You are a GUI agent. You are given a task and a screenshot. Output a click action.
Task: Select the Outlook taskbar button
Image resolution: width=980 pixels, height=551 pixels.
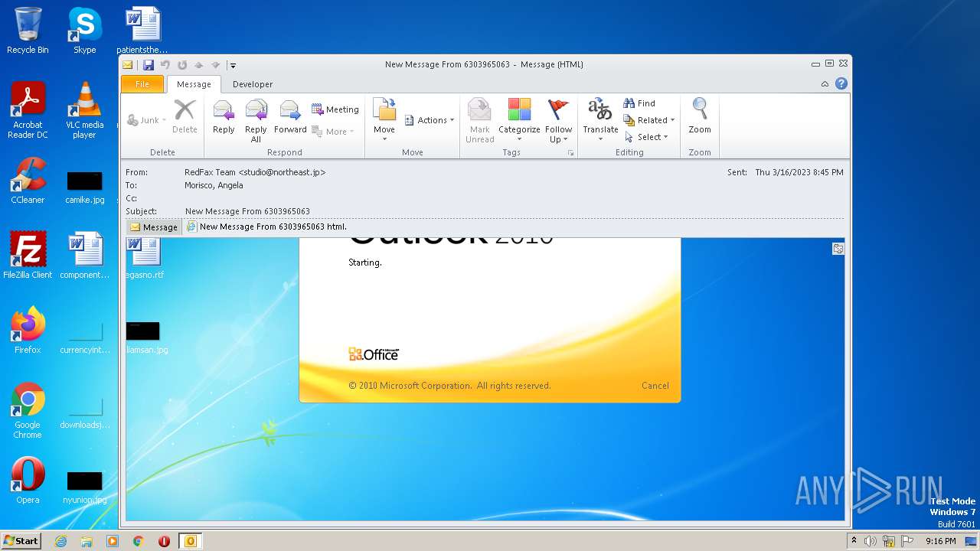pyautogui.click(x=191, y=541)
